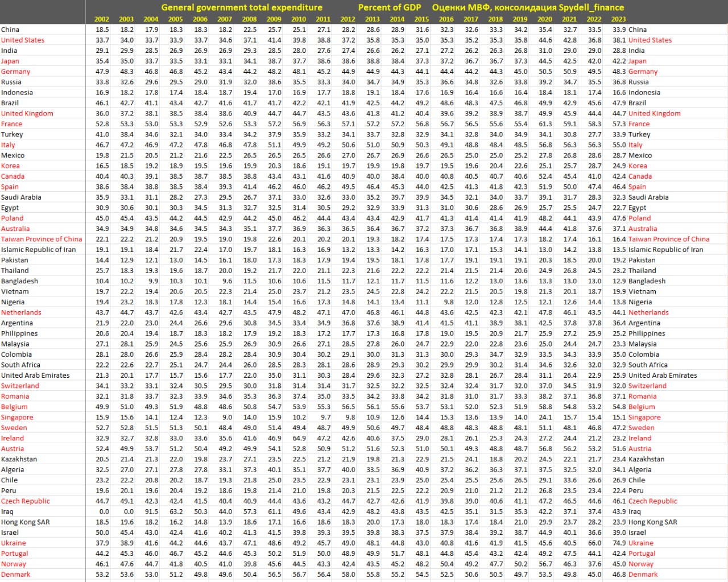Click Italy's 2020 value 56.8

545,145
